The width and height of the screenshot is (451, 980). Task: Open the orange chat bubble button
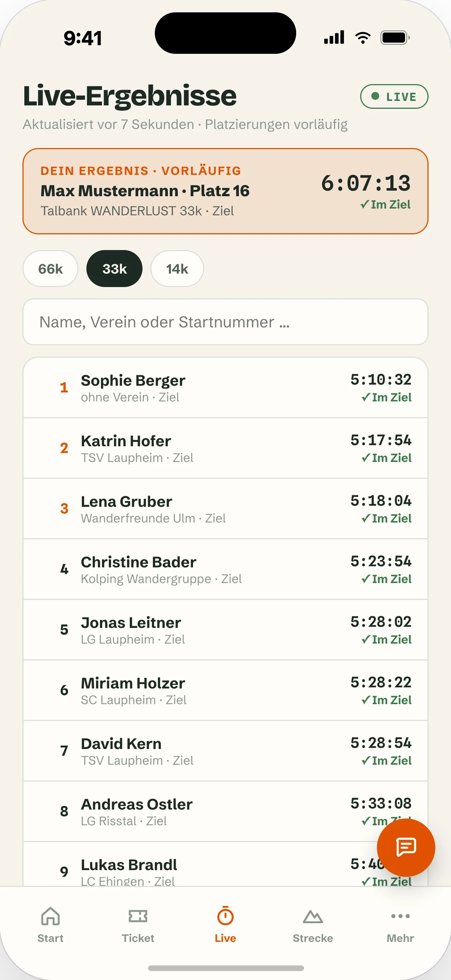(x=406, y=848)
